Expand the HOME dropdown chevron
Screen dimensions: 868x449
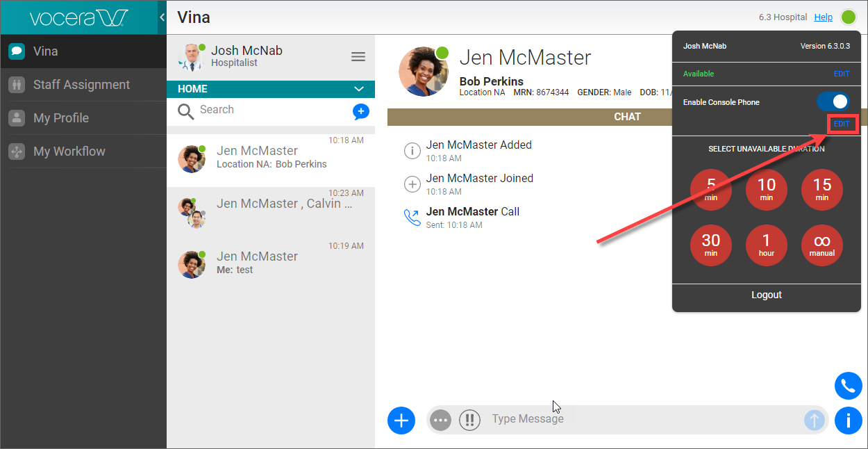point(359,89)
